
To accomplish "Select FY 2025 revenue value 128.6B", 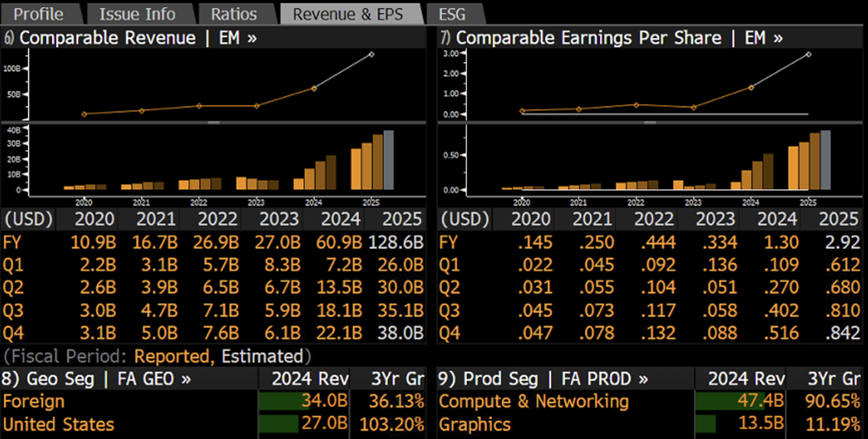I will (395, 242).
